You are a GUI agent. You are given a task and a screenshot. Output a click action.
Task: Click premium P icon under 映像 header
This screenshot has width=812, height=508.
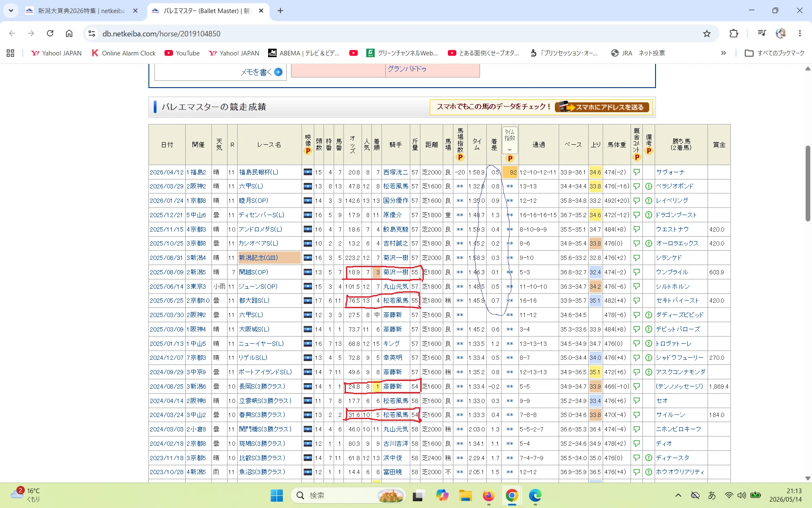[307, 151]
